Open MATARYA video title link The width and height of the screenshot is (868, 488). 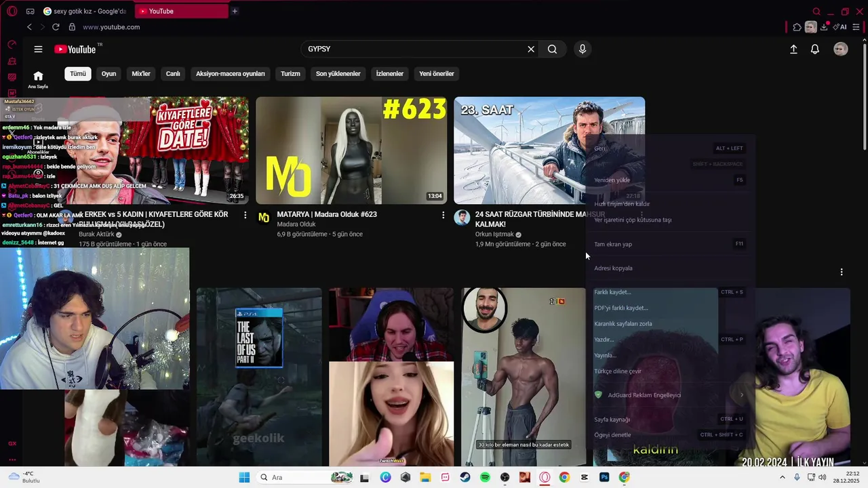pyautogui.click(x=327, y=214)
